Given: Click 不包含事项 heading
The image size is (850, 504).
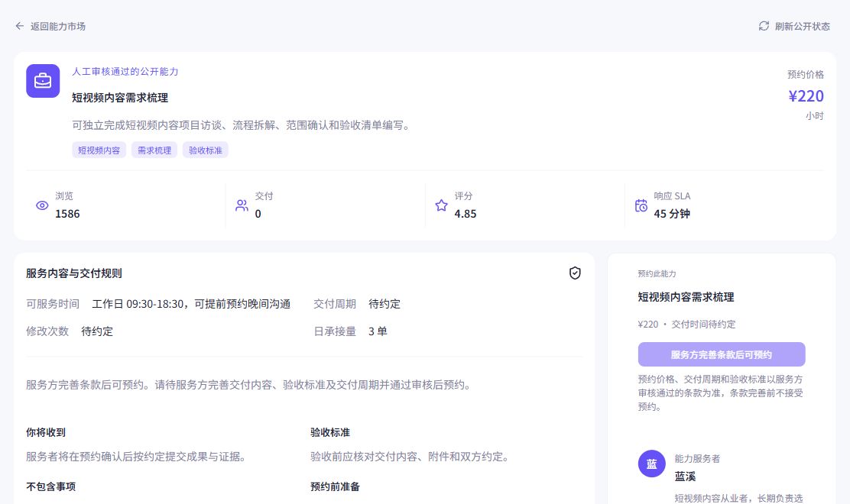Looking at the screenshot, I should pyautogui.click(x=51, y=486).
